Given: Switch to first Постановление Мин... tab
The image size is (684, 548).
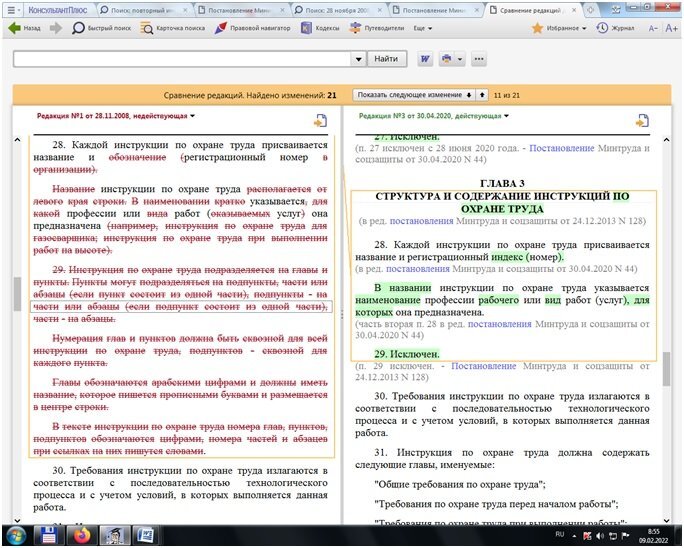Looking at the screenshot, I should click(x=239, y=10).
